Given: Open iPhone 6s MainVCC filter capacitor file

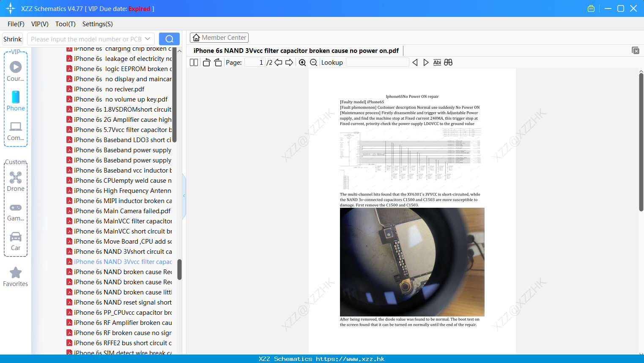Looking at the screenshot, I should point(119,221).
